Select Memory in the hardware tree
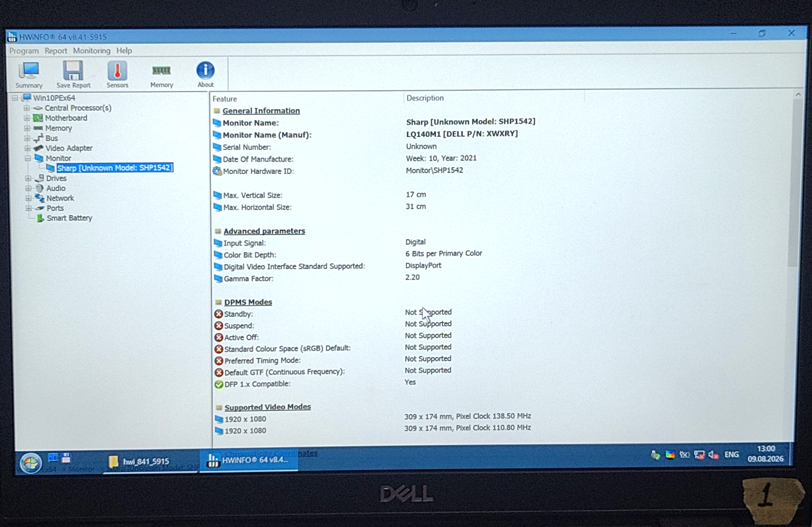Viewport: 812px width, 527px height. pos(58,128)
